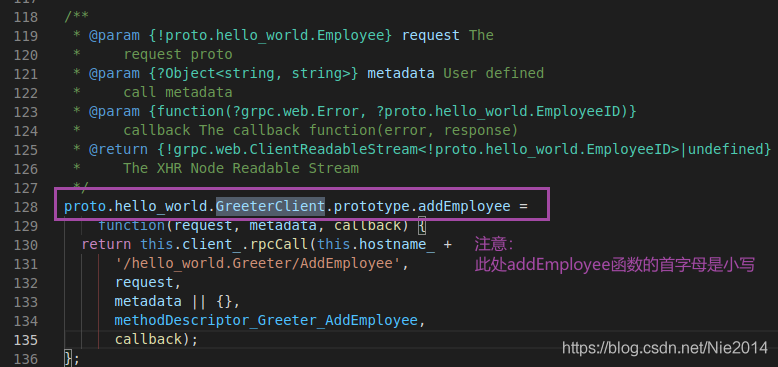The height and width of the screenshot is (367, 778).
Task: Click the opening brace after callback parameters
Action: coord(422,226)
